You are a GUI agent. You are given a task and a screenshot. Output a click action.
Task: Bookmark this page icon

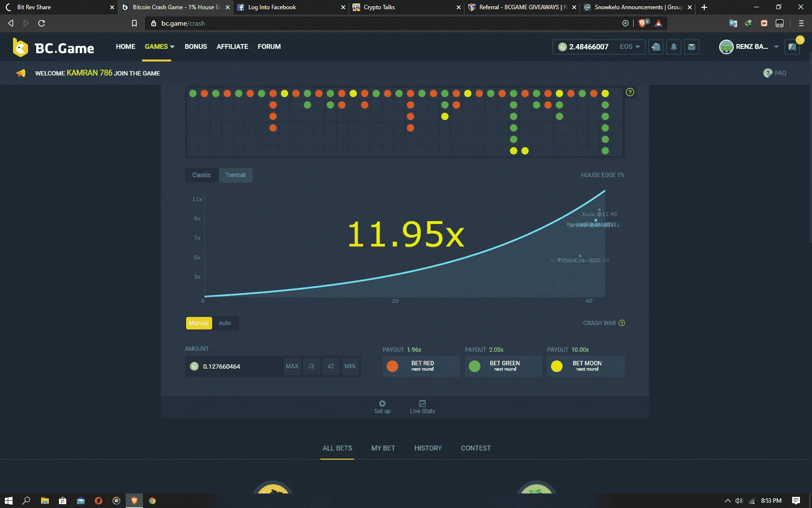click(134, 23)
